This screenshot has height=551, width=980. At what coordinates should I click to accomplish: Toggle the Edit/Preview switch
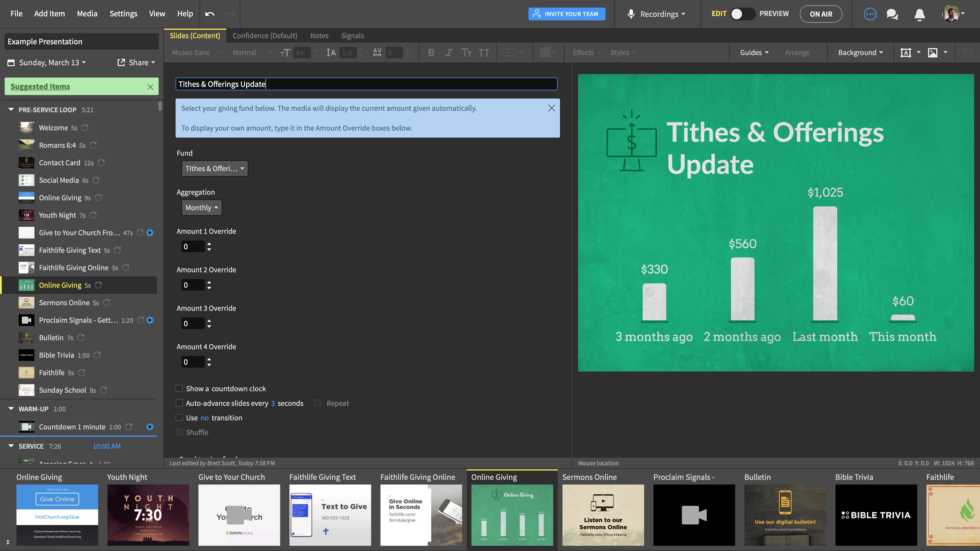pos(743,14)
